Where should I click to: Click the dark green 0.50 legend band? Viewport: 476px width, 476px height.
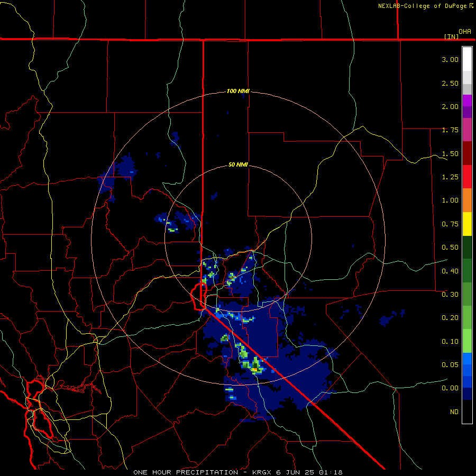[467, 247]
